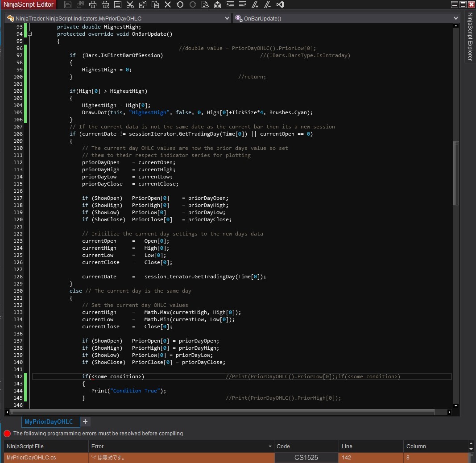Open the Error column filter dropdown arrow
Image resolution: width=476 pixels, height=463 pixels.
[270, 446]
